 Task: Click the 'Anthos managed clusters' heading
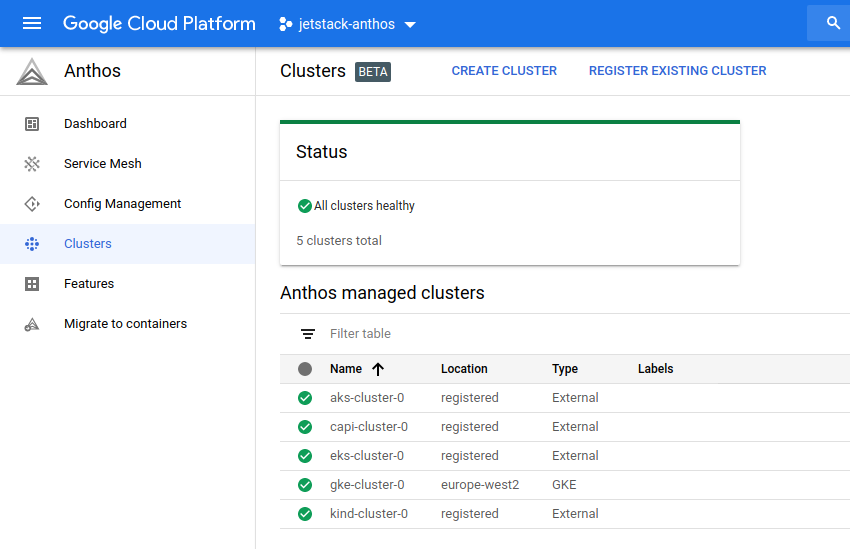pyautogui.click(x=382, y=293)
